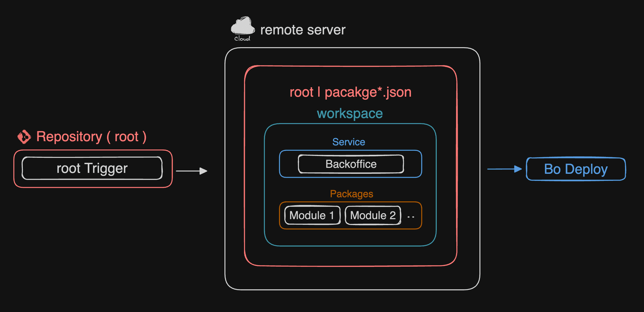Screen dimensions: 644x312
Task: Click the small "Cloud" caption under cloud icon
Action: [x=242, y=39]
